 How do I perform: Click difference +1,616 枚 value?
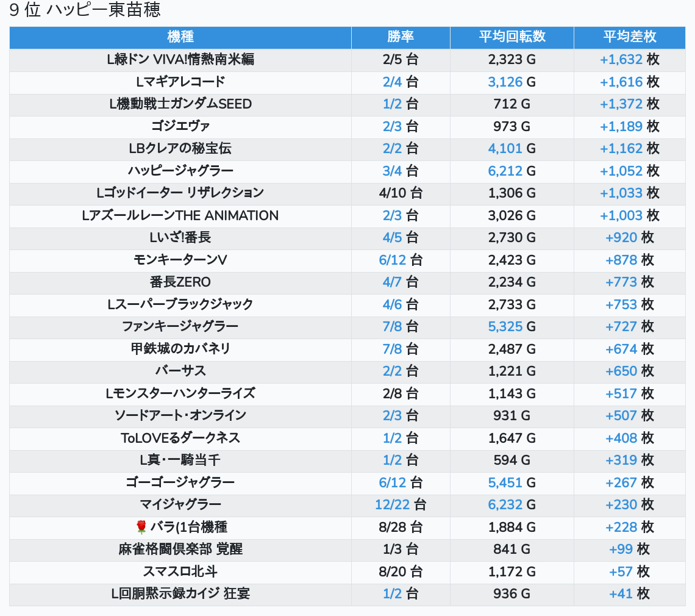pyautogui.click(x=629, y=82)
